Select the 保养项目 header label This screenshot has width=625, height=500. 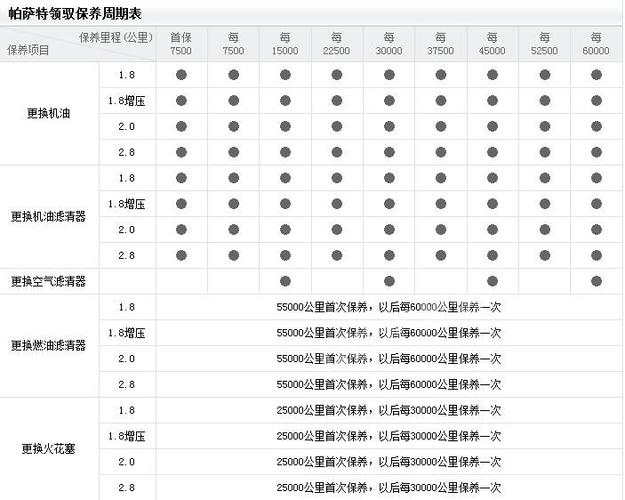point(28,50)
